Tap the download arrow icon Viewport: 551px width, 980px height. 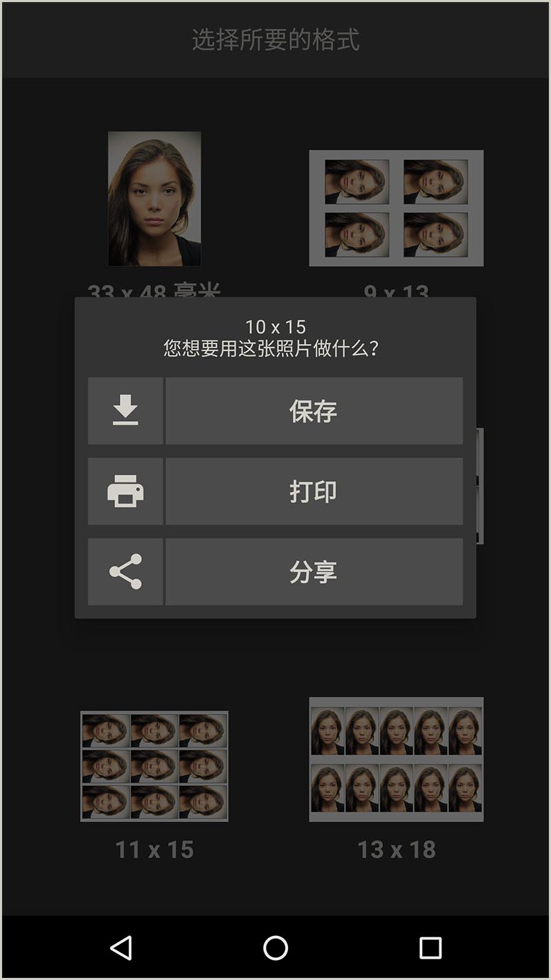click(125, 411)
